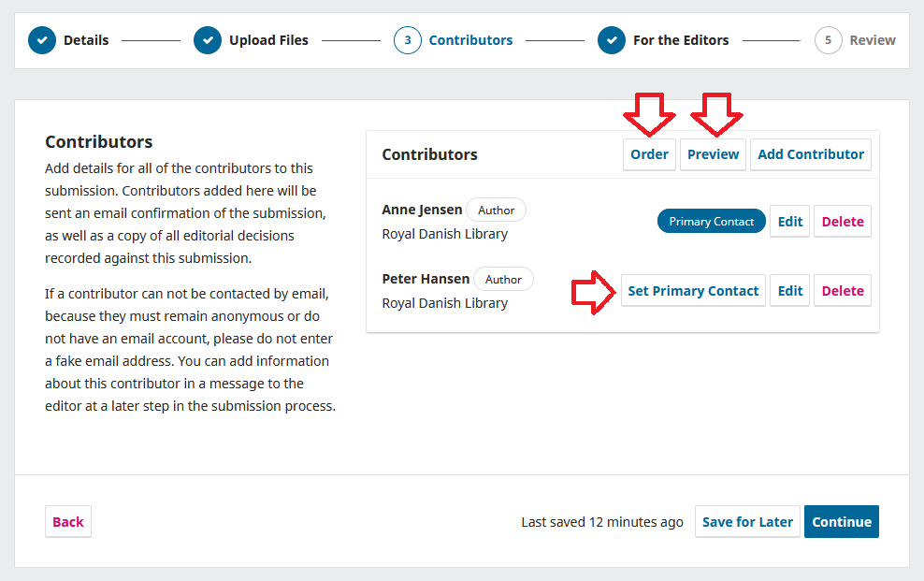Click the Review step number circle

point(828,40)
